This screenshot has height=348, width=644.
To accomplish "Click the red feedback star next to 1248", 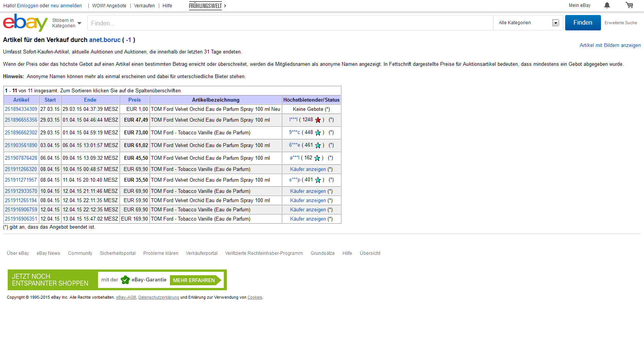I will pos(318,120).
